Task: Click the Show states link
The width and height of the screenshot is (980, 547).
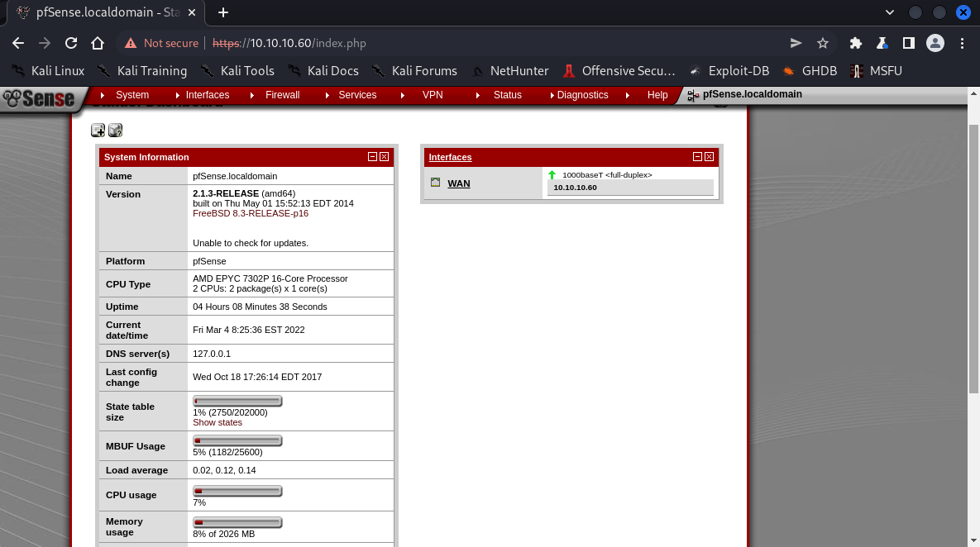Action: (x=218, y=422)
